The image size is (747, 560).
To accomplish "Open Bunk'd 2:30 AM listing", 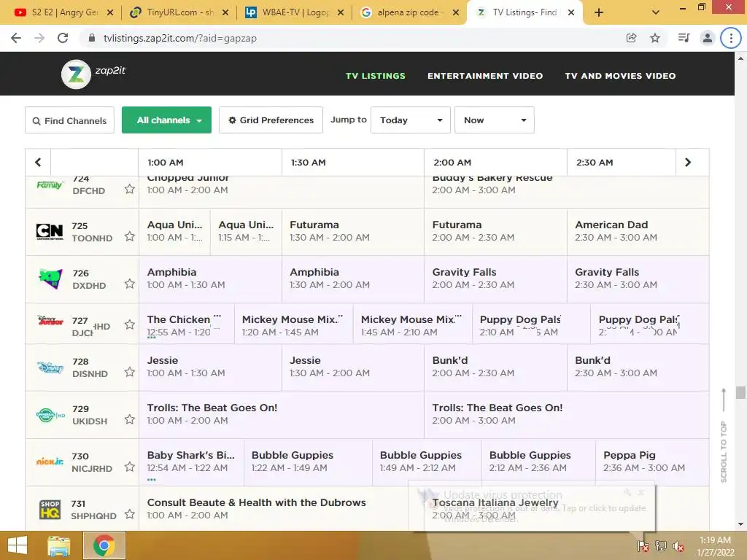I will click(638, 367).
